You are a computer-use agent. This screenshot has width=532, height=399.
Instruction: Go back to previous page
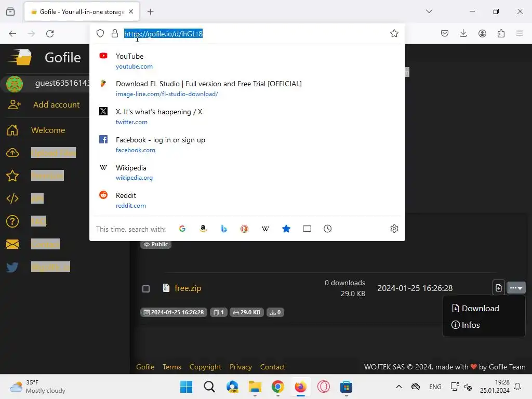[12, 34]
